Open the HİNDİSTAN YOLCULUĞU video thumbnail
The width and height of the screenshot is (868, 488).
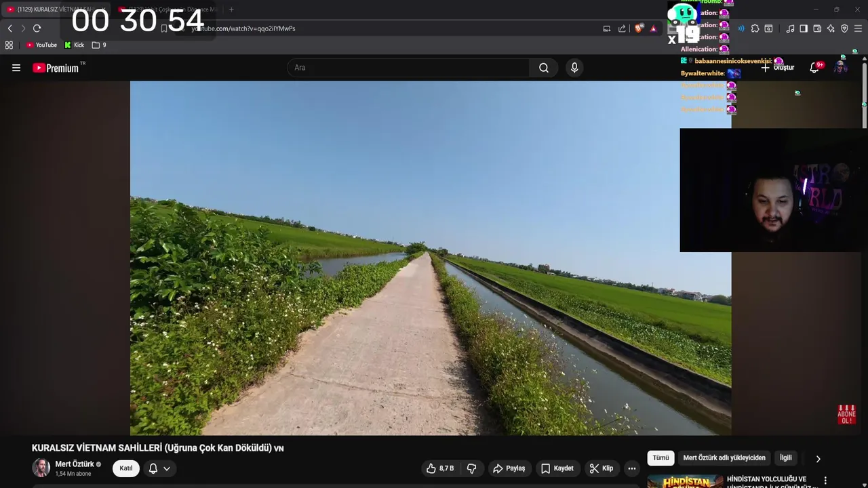pos(685,481)
